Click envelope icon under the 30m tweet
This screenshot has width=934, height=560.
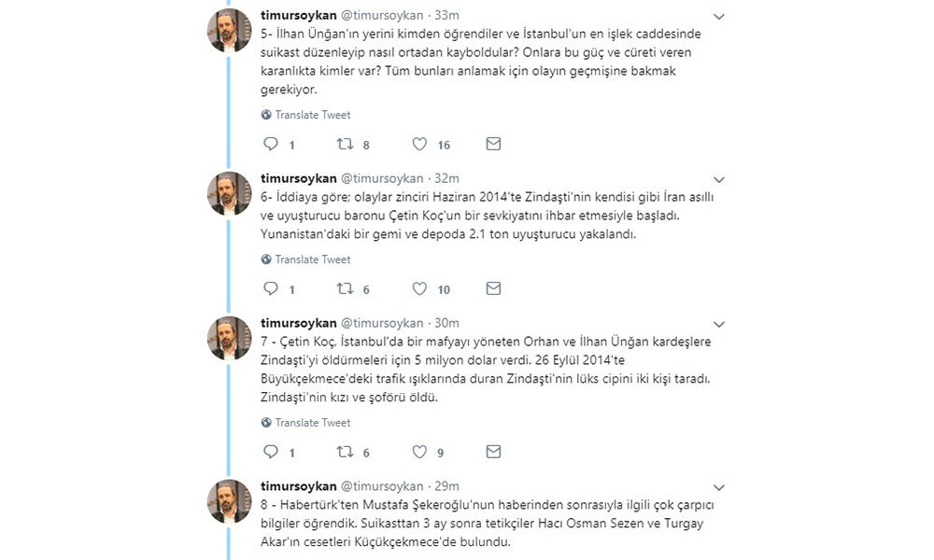click(494, 453)
